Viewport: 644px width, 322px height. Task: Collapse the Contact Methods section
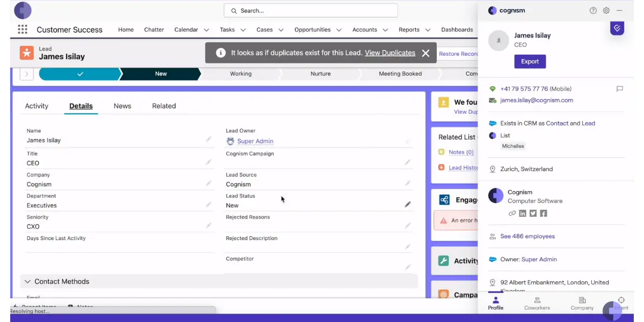pos(27,282)
